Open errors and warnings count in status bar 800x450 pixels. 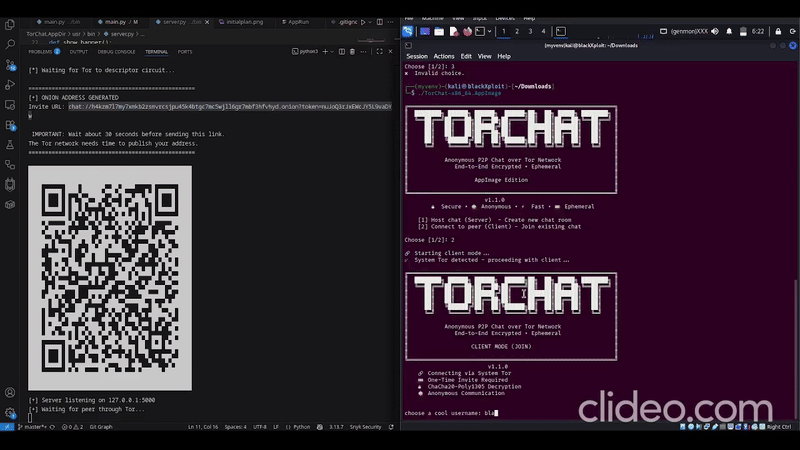72,427
